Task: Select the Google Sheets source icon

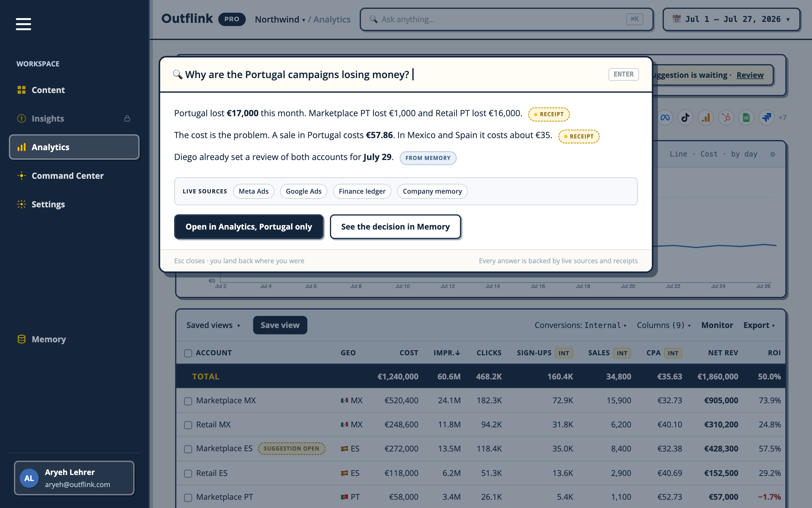Action: tap(746, 117)
